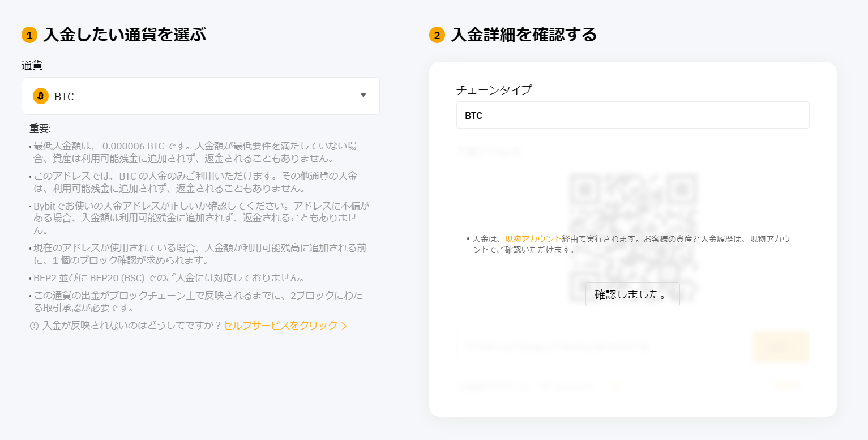Click the 入金したい通貨を選ぶ heading
Screen dimensions: 868x440
click(125, 35)
